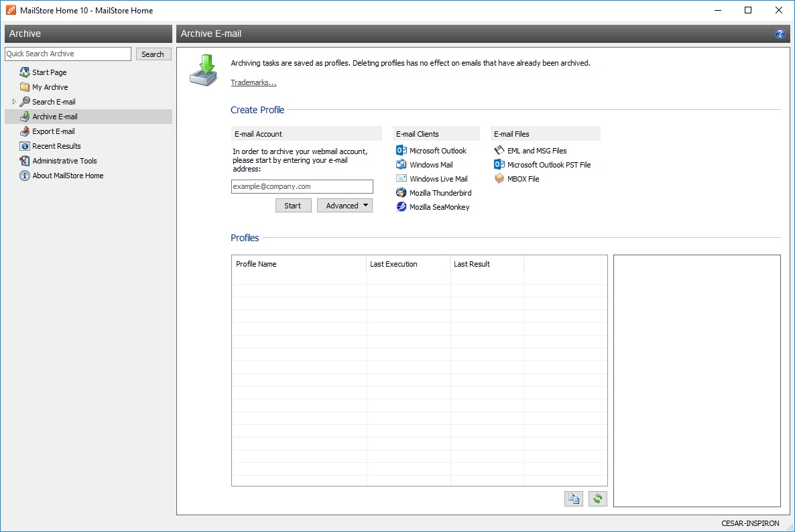Choose Windows Live Mail archiving option
Viewport: 795px width, 532px height.
440,178
